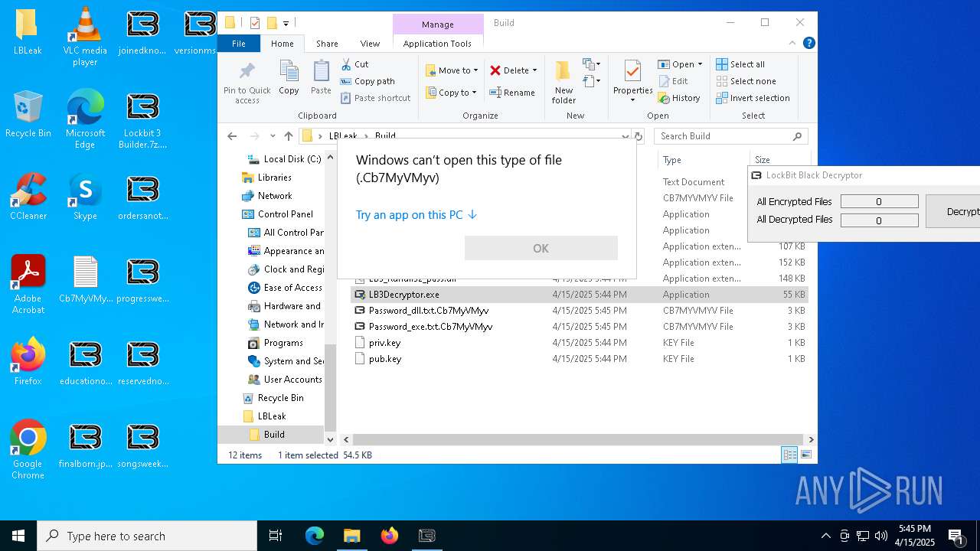Click Select none in the ribbon

point(746,81)
